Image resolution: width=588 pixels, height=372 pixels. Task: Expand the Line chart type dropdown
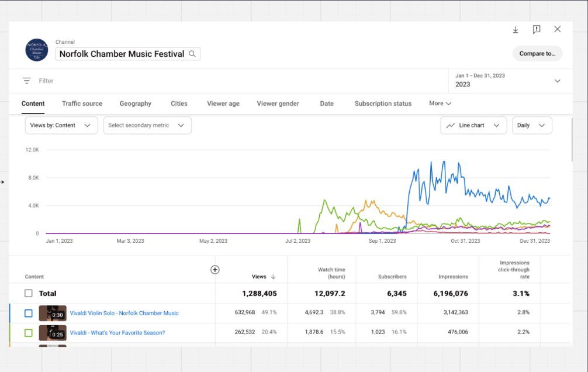click(473, 125)
